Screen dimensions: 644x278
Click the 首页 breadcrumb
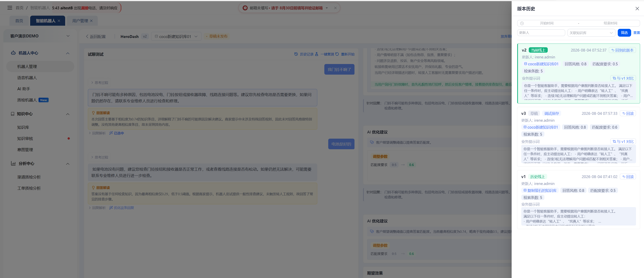pyautogui.click(x=20, y=8)
